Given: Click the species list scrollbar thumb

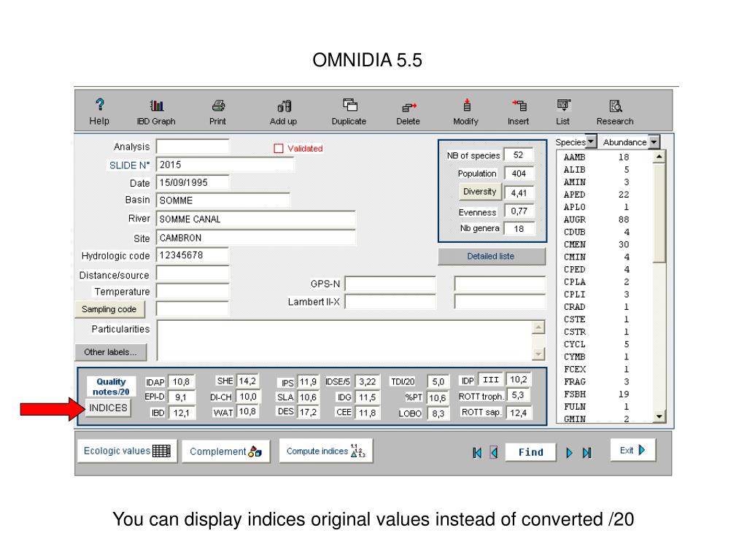Looking at the screenshot, I should (x=659, y=213).
